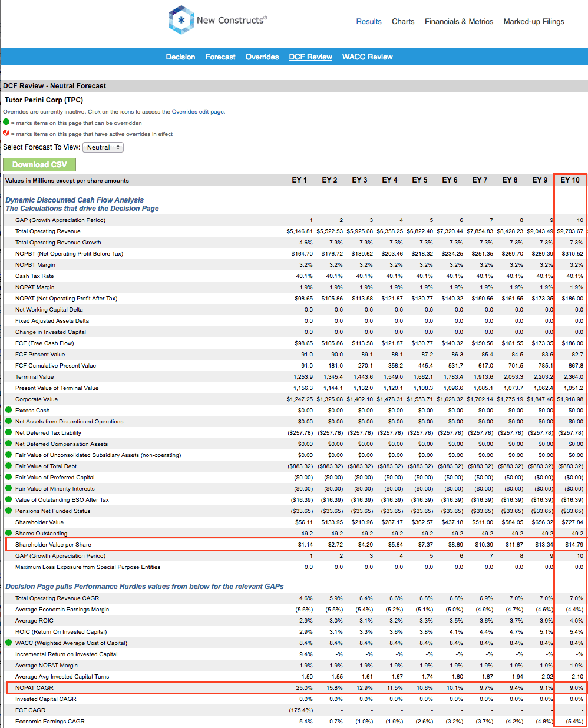This screenshot has height=728, width=588.
Task: Click the EY 5 column header
Action: [419, 180]
